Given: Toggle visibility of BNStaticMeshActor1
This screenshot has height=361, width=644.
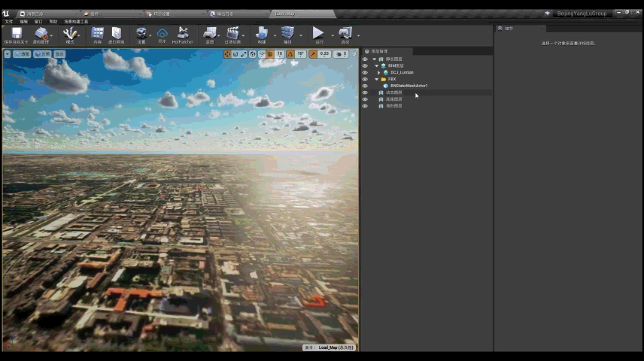Looking at the screenshot, I should [365, 86].
